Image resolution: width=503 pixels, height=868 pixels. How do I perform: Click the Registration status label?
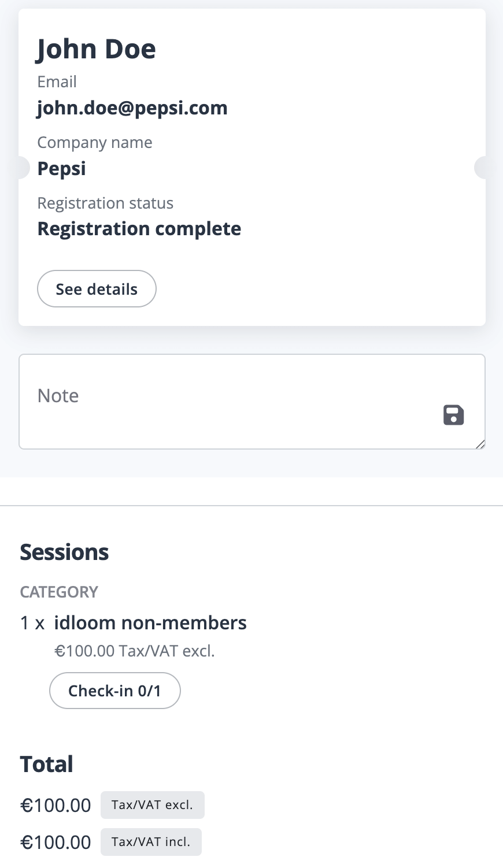(105, 203)
